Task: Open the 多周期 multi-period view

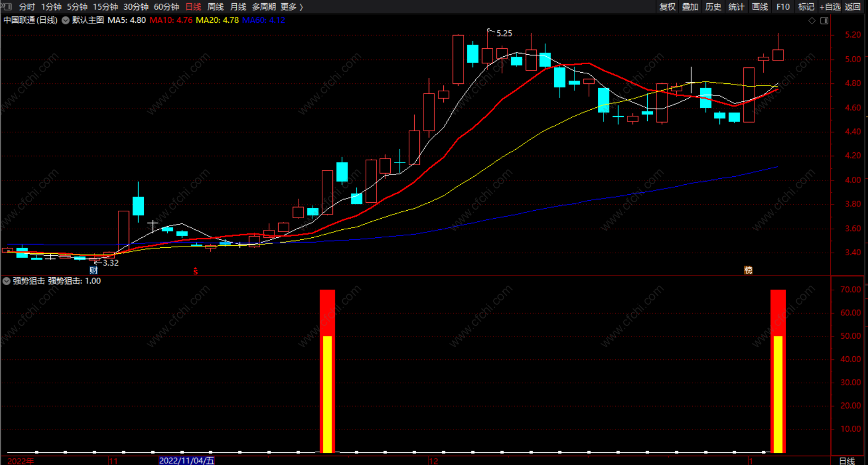Action: (x=264, y=7)
